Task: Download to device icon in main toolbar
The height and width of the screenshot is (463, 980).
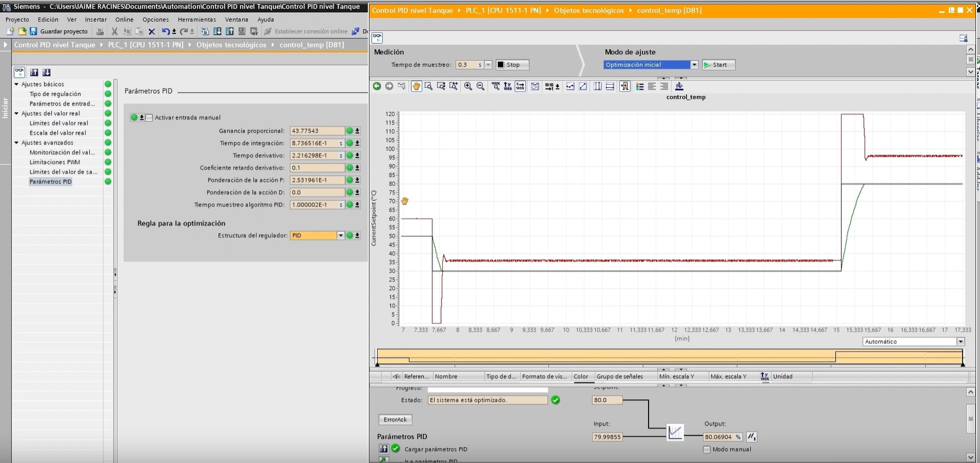Action: click(x=218, y=31)
